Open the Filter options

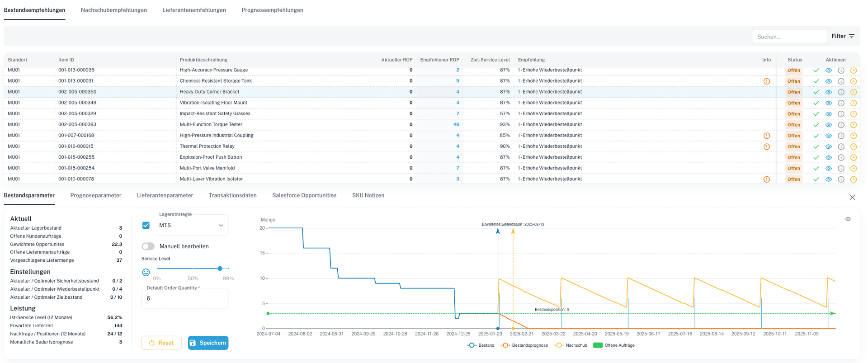(x=843, y=36)
